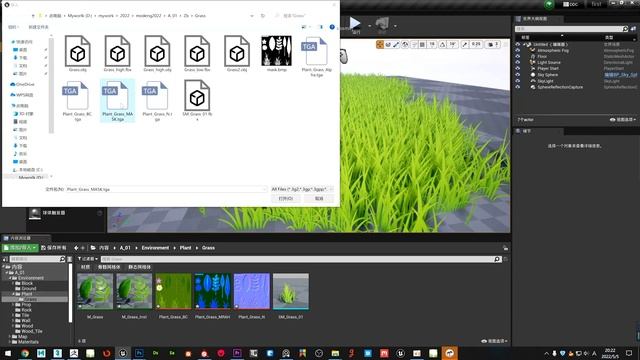The height and width of the screenshot is (360, 640).
Task: Toggle the world/local coordinate space icon
Action: (x=405, y=44)
